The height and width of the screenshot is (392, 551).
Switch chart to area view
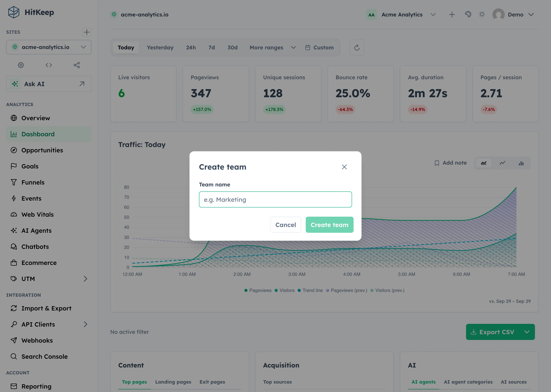[483, 163]
